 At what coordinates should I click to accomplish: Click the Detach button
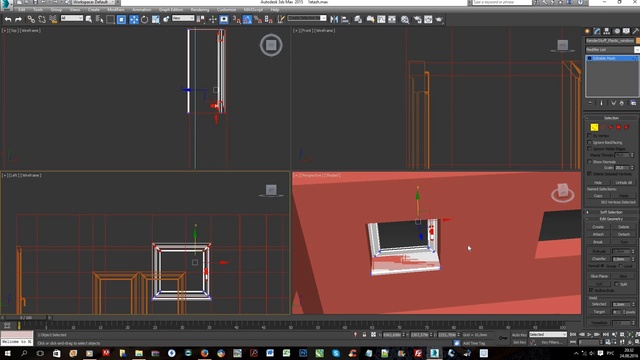[x=624, y=234]
